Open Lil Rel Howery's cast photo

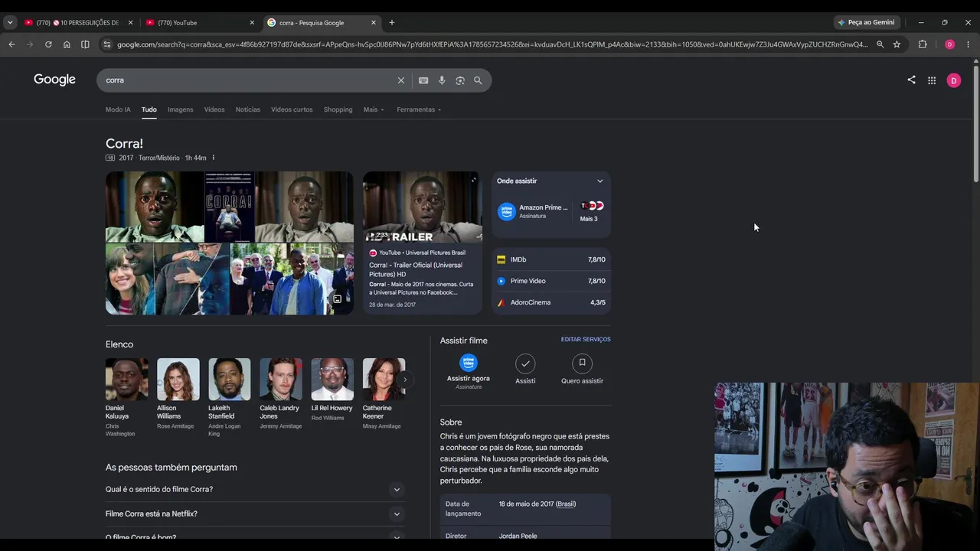pos(332,380)
